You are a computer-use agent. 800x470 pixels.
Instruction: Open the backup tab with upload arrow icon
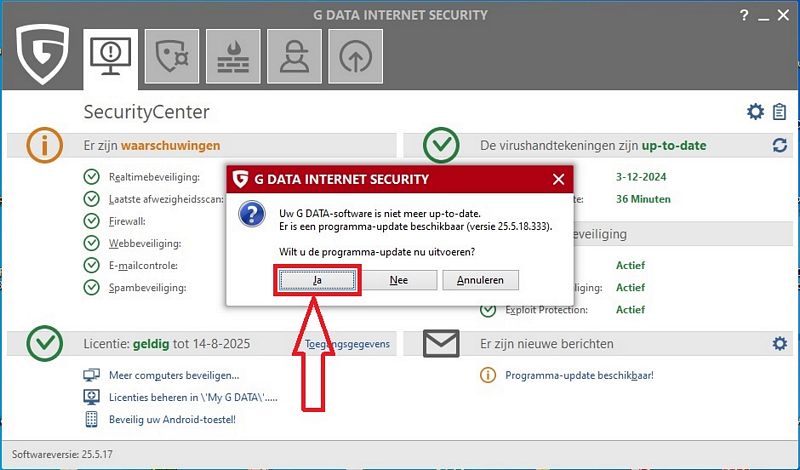point(356,56)
